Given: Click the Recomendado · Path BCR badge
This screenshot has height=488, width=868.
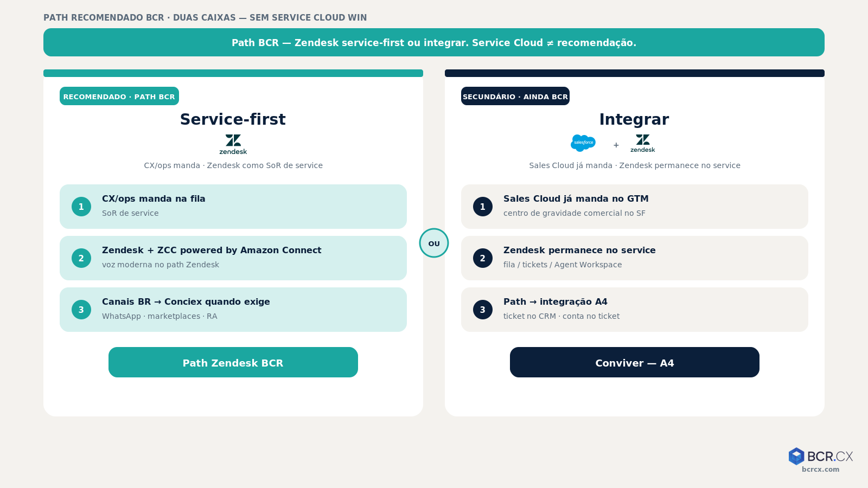Looking at the screenshot, I should click(x=119, y=96).
